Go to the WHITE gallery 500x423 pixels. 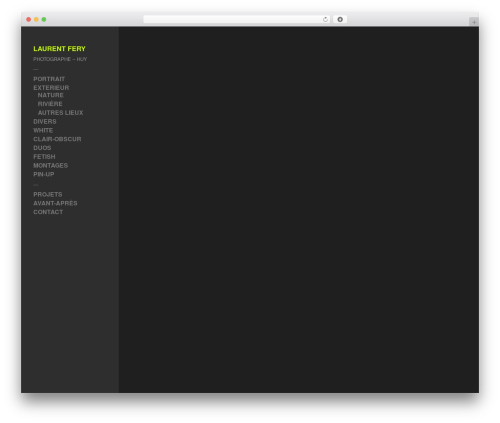(43, 130)
